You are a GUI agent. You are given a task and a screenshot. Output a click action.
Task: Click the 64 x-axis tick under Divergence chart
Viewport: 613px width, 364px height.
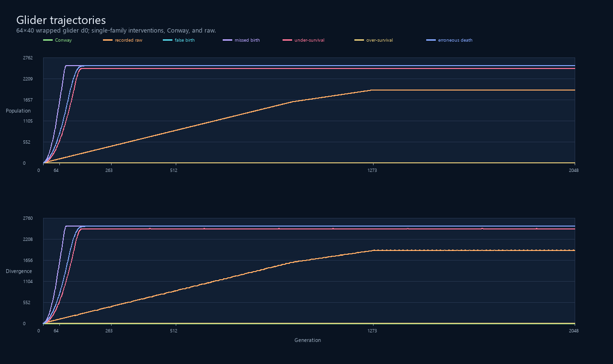tap(56, 331)
